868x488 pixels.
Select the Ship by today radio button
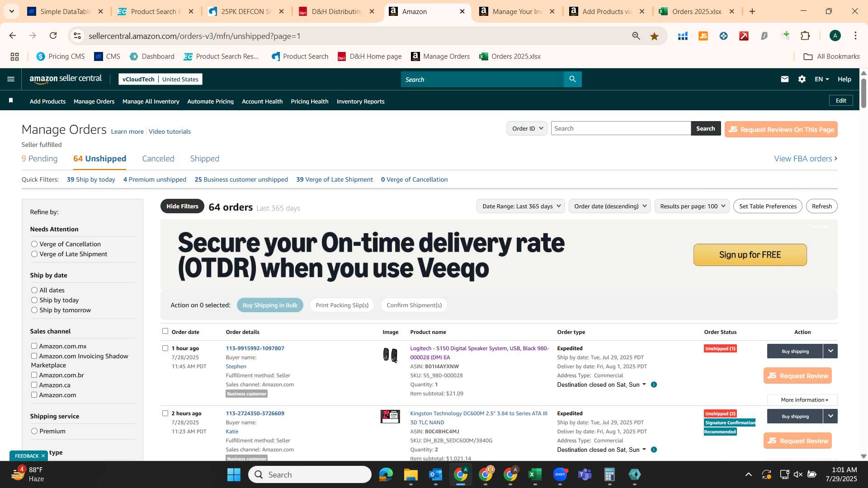[x=34, y=300]
